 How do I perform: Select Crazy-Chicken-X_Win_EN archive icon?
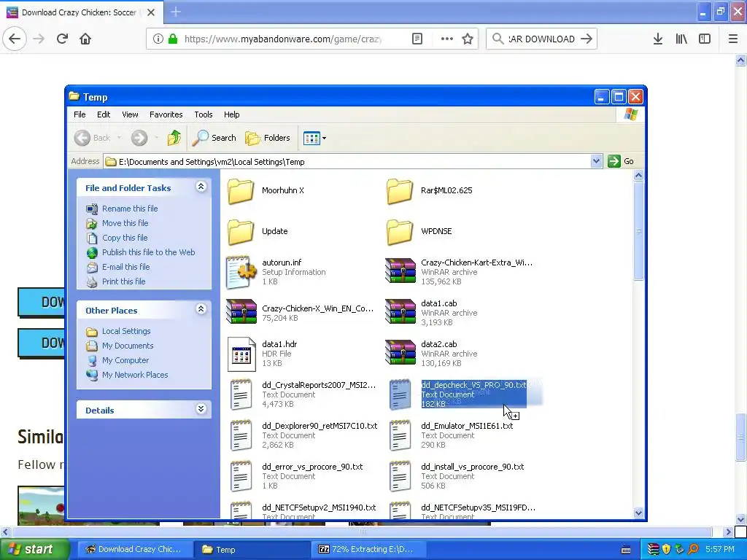pyautogui.click(x=241, y=311)
